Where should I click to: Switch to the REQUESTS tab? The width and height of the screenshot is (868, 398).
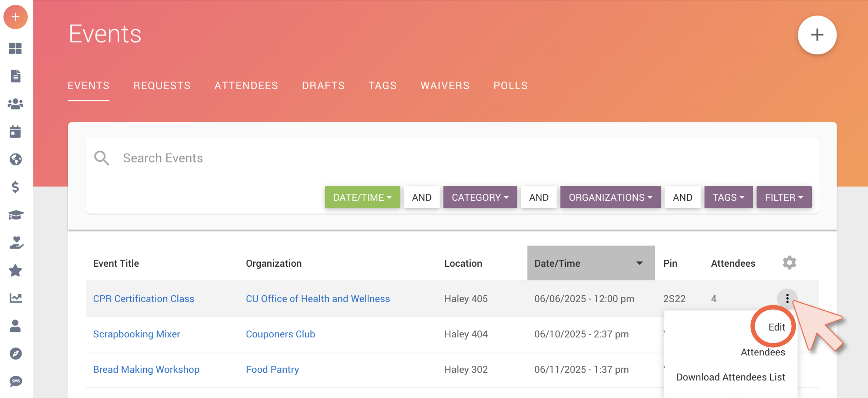pos(162,86)
